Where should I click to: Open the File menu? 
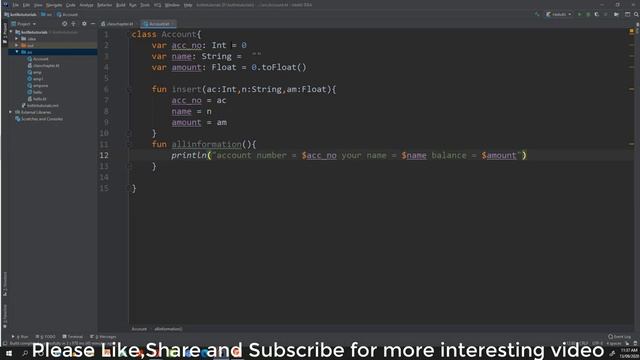coord(16,5)
